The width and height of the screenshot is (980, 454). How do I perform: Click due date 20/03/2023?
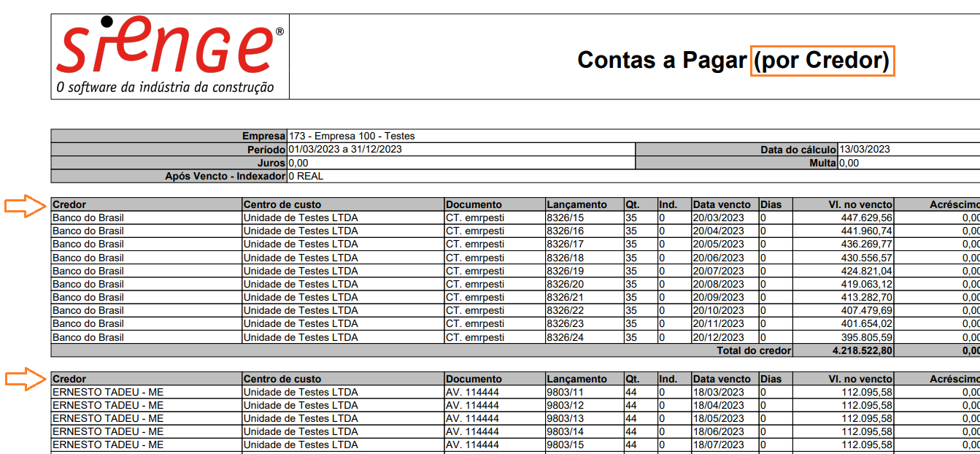tap(719, 218)
